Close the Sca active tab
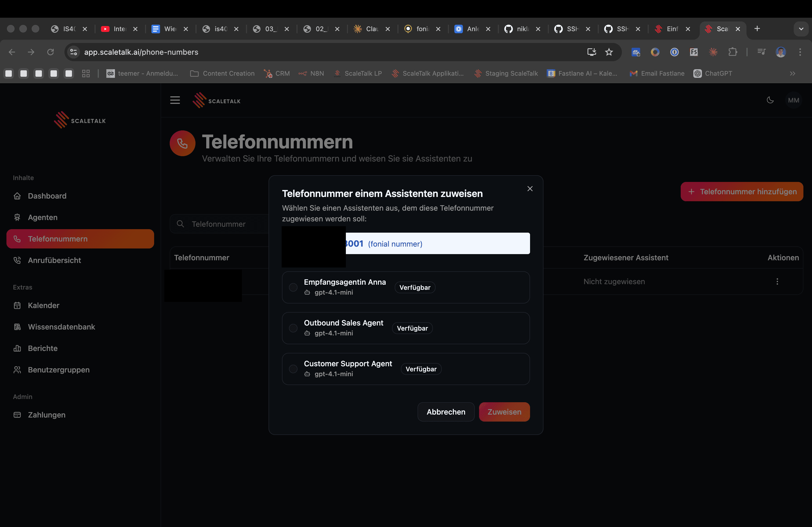 (738, 29)
